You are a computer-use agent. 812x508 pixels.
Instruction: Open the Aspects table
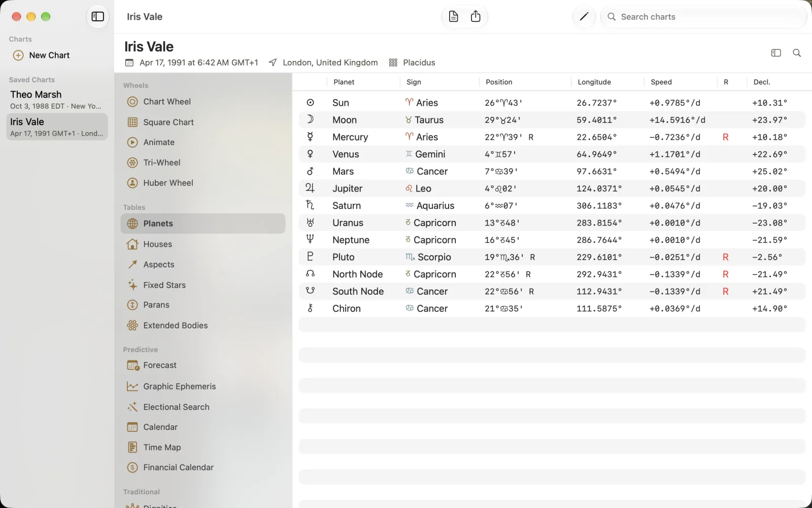[203, 264]
